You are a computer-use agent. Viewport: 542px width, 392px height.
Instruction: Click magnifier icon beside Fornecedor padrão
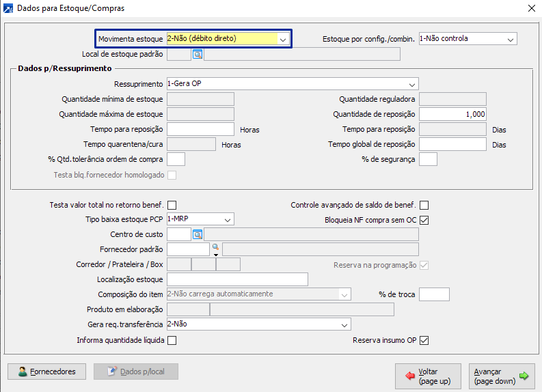pos(215,247)
